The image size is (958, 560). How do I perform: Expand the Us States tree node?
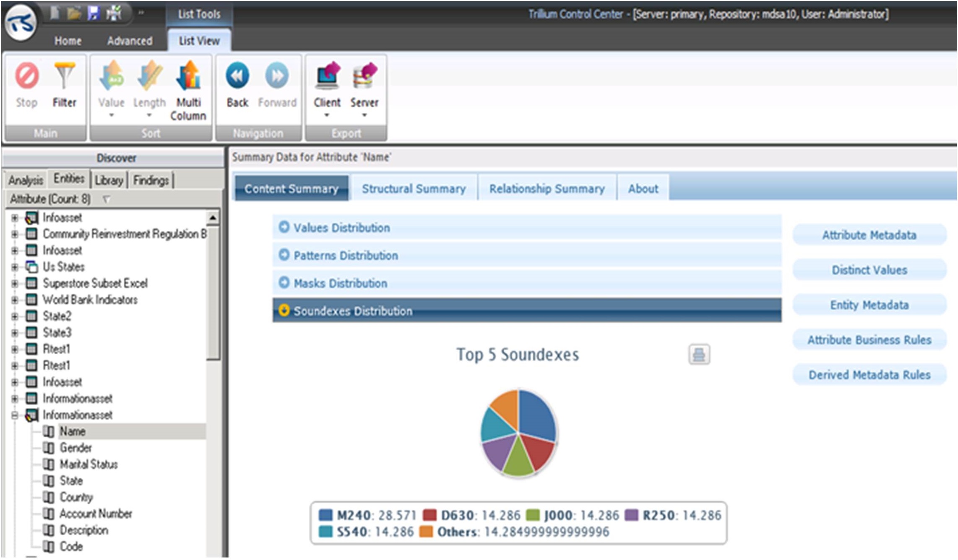pos(15,267)
